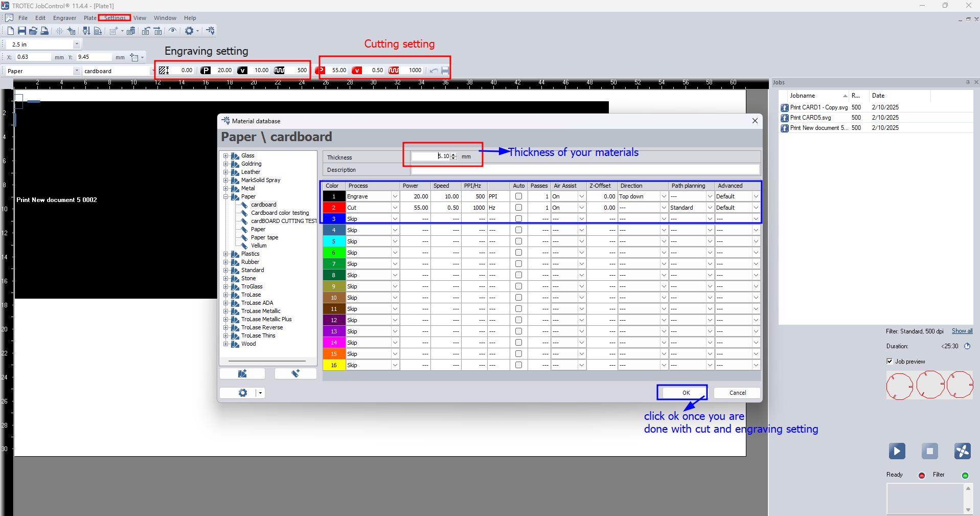980x516 pixels.
Task: Click Cancel in Material database dialog
Action: (x=737, y=393)
